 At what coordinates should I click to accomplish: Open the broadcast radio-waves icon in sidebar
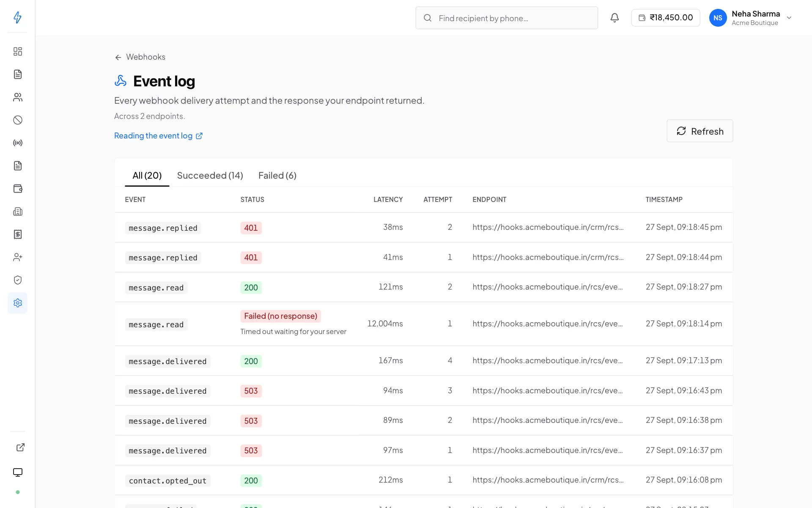click(17, 143)
